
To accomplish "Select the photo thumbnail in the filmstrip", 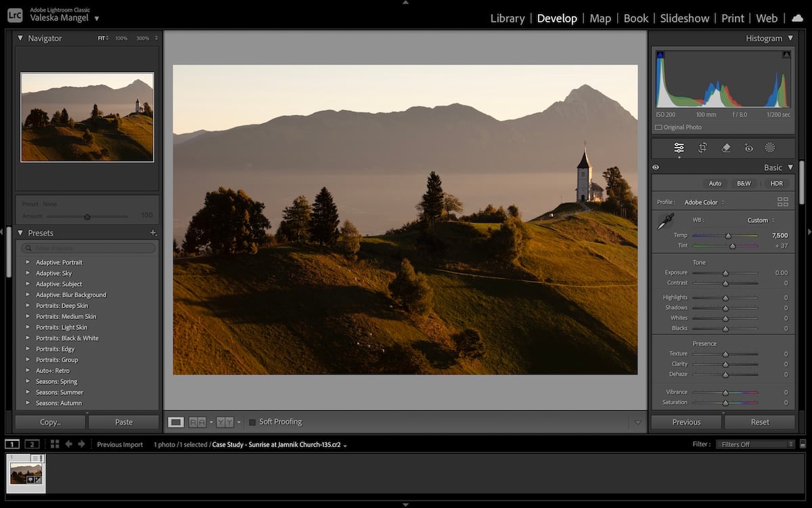I will point(27,474).
